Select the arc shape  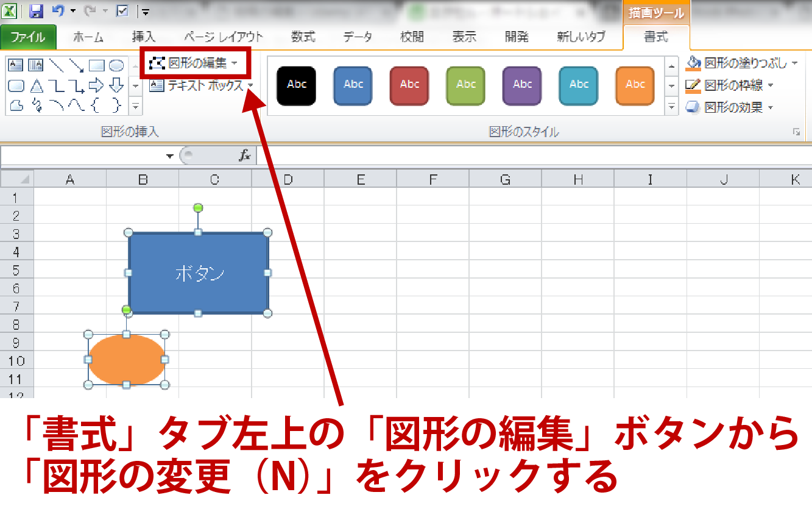coord(56,105)
